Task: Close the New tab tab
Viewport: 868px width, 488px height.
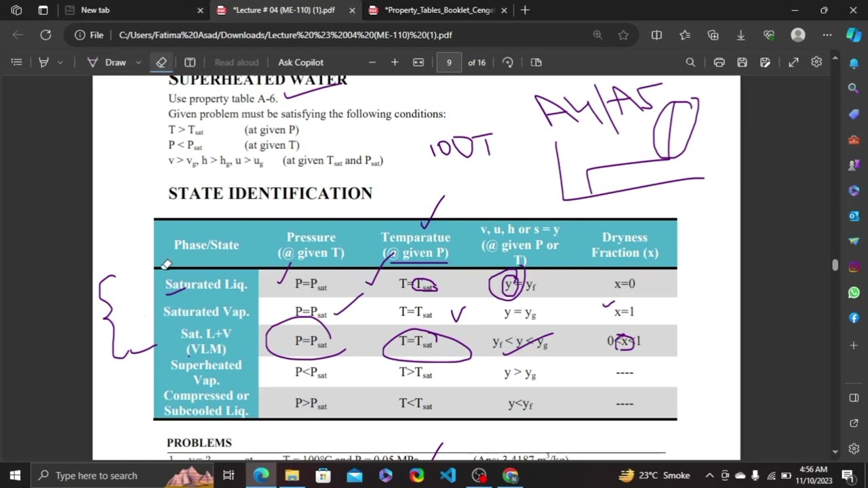Action: 200,10
